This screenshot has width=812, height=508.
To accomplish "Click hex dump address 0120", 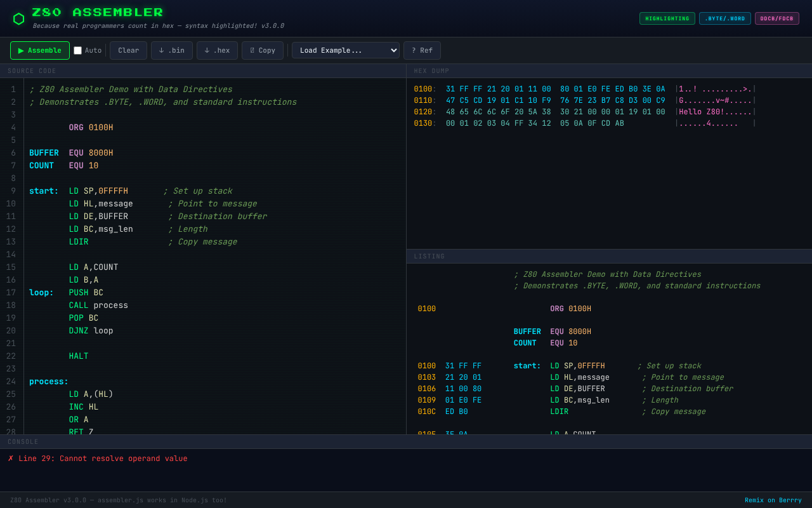I will 423,112.
